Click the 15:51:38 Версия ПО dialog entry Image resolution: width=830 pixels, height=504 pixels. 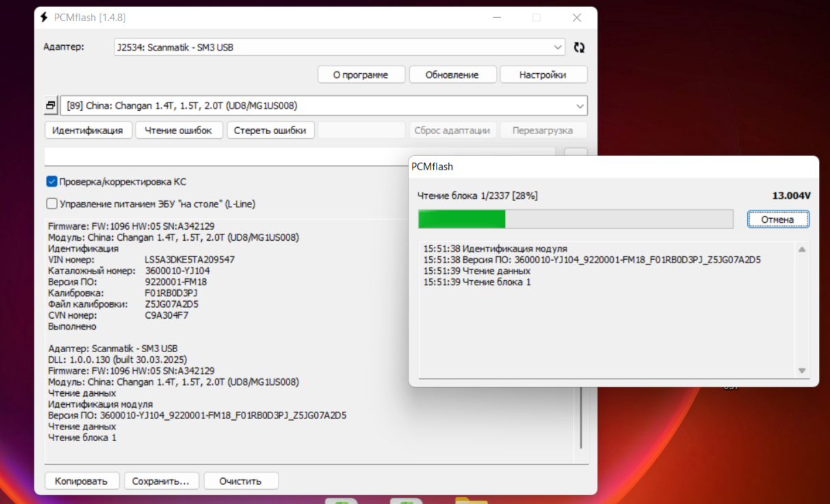592,260
